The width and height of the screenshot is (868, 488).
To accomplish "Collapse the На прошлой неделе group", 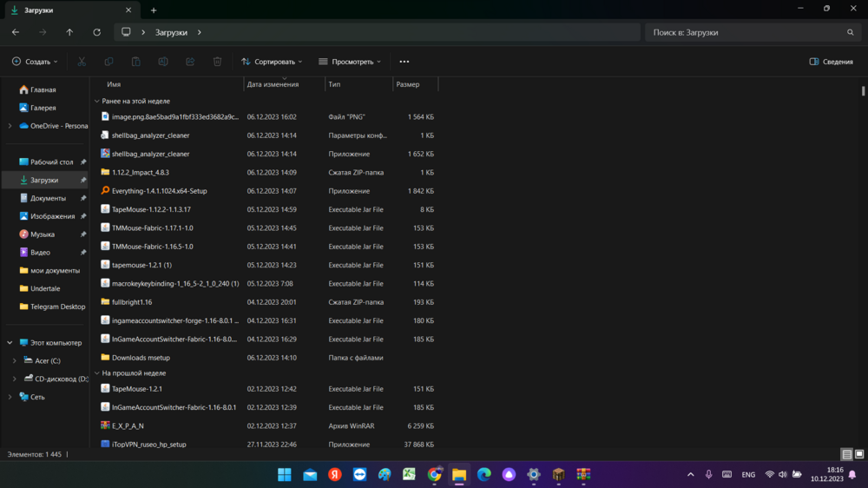I will pyautogui.click(x=97, y=373).
